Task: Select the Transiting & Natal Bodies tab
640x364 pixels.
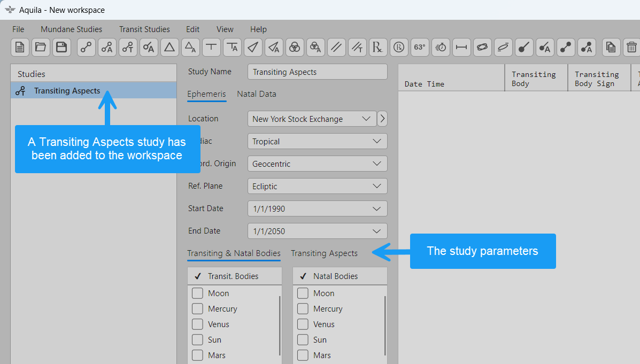Action: tap(234, 253)
